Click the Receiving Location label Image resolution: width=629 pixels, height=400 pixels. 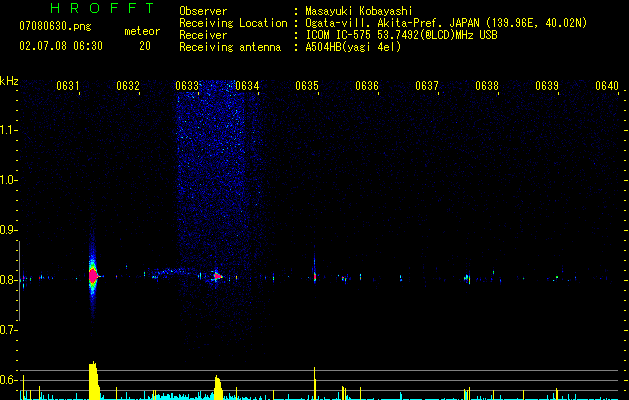233,23
